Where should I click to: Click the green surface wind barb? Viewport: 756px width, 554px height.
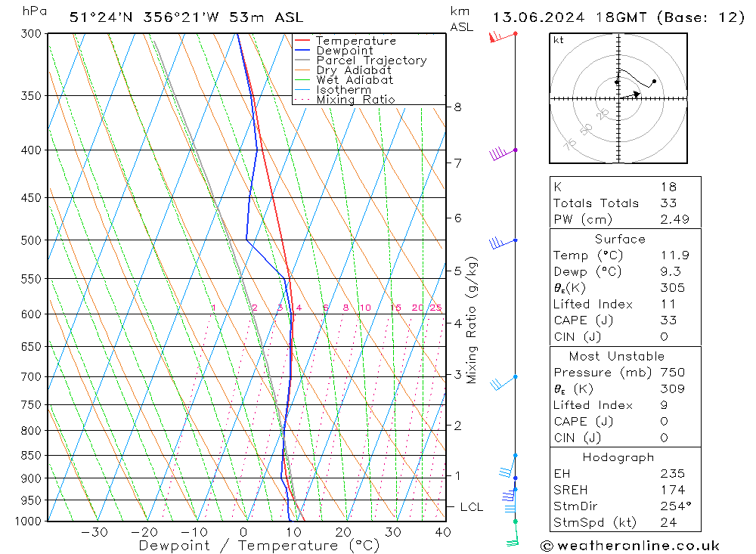(514, 534)
